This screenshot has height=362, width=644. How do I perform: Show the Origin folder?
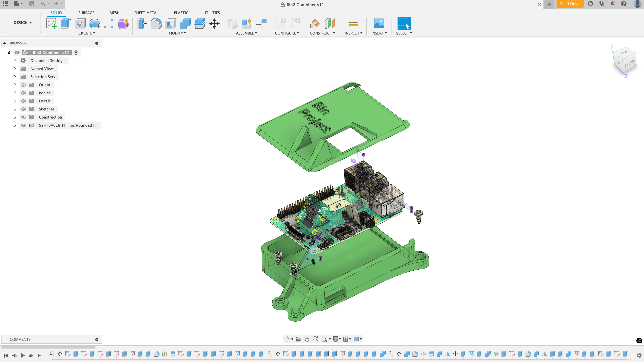click(23, 85)
